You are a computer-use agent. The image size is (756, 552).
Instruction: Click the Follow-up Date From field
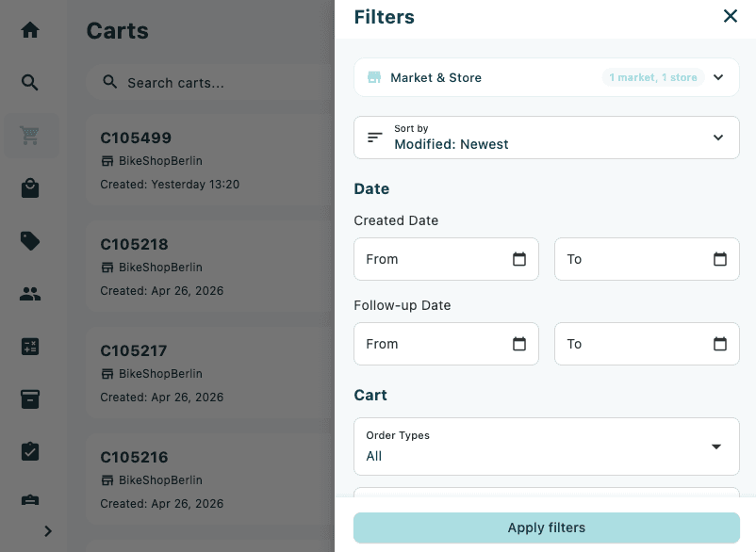click(x=446, y=344)
